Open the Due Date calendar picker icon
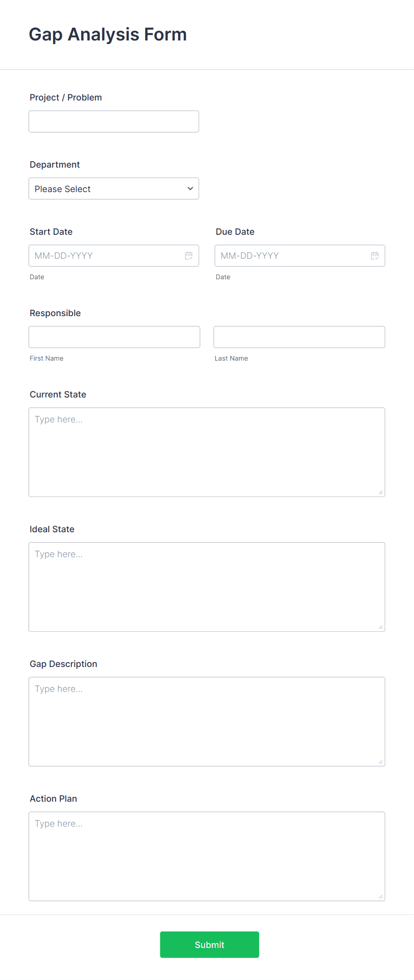This screenshot has height=980, width=414. pos(374,255)
